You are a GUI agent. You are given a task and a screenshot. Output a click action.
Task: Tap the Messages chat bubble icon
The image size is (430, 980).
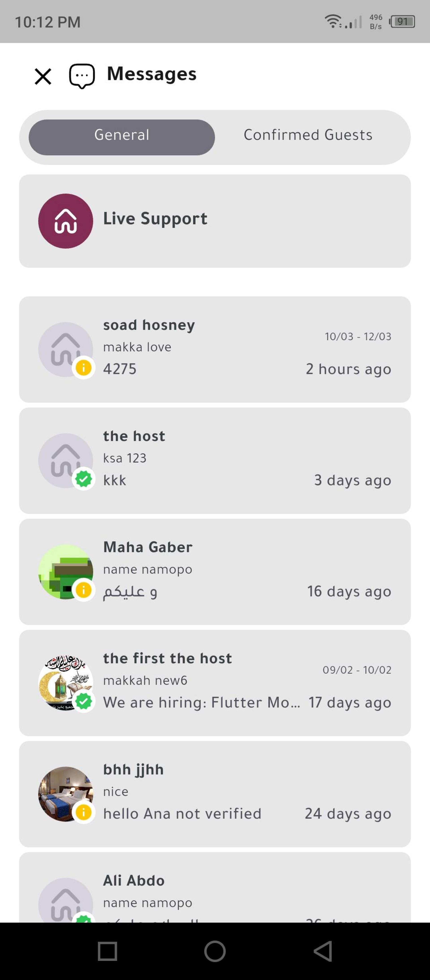[x=82, y=76]
